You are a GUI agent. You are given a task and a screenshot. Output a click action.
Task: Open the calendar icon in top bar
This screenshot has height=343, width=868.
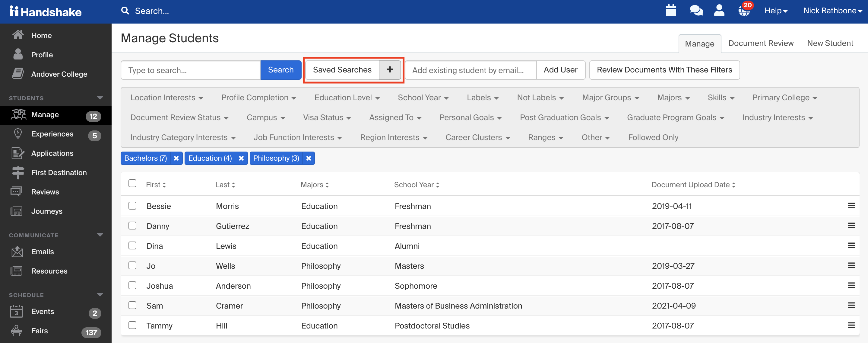click(671, 11)
